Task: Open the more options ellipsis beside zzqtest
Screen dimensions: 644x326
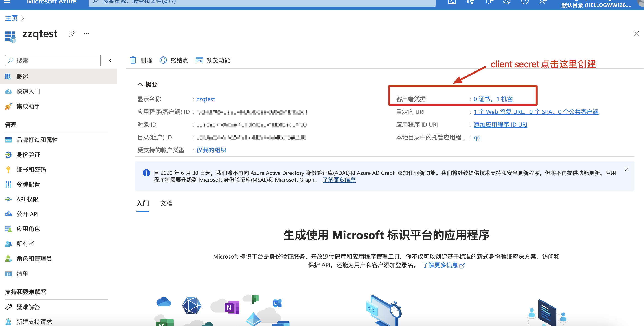Action: coord(86,34)
